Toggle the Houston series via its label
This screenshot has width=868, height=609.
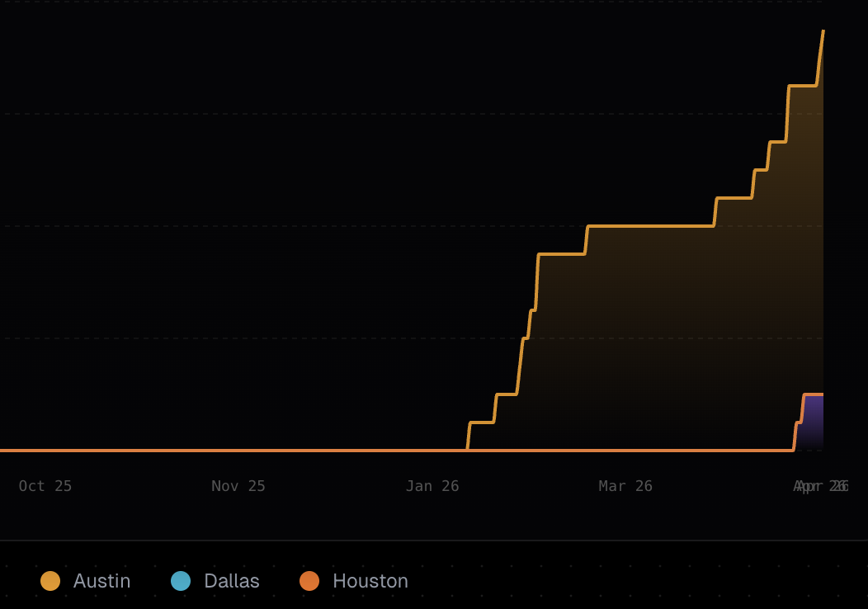370,581
